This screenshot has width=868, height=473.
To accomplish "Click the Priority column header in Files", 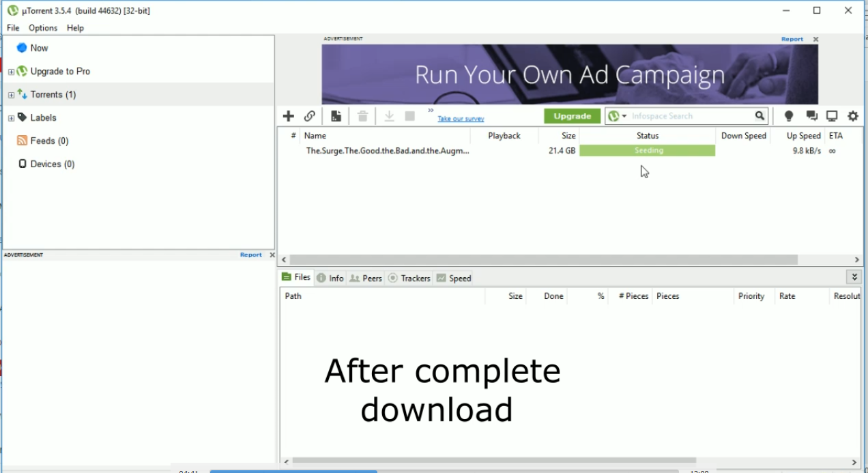I will (751, 296).
